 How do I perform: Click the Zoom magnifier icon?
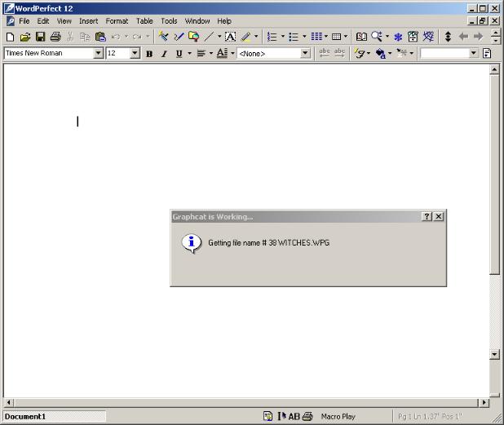click(x=377, y=37)
